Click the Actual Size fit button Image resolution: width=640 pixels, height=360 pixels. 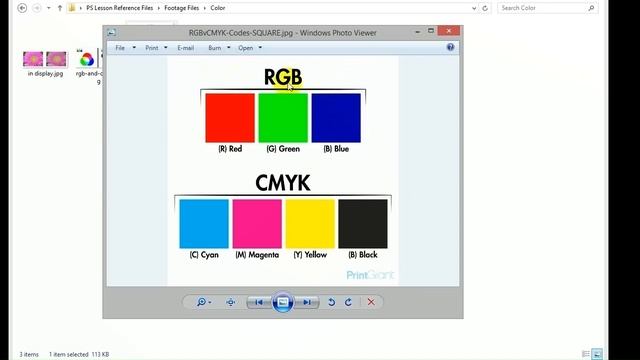pos(231,302)
